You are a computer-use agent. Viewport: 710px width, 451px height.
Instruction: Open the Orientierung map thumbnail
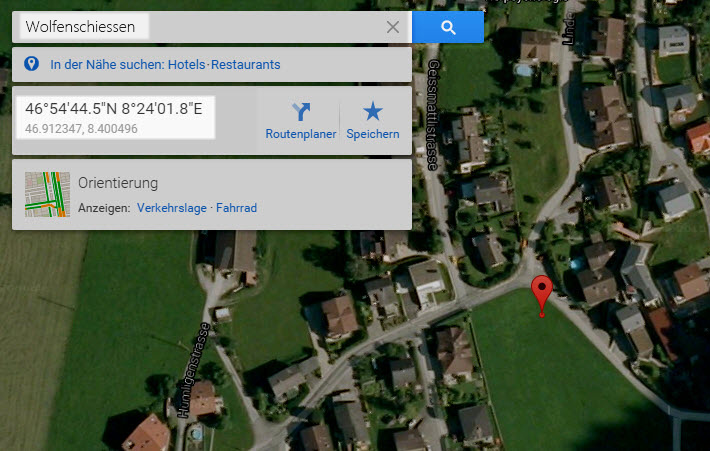[48, 194]
